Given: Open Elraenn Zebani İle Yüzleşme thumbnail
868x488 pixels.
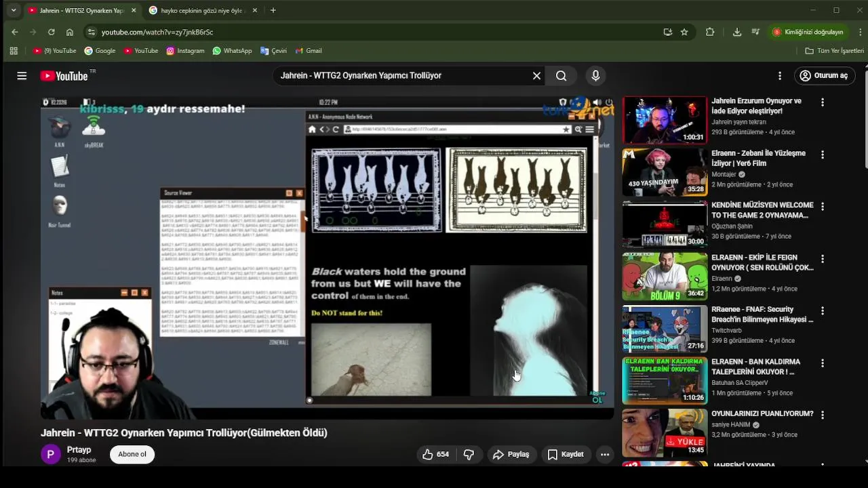Looking at the screenshot, I should click(665, 171).
